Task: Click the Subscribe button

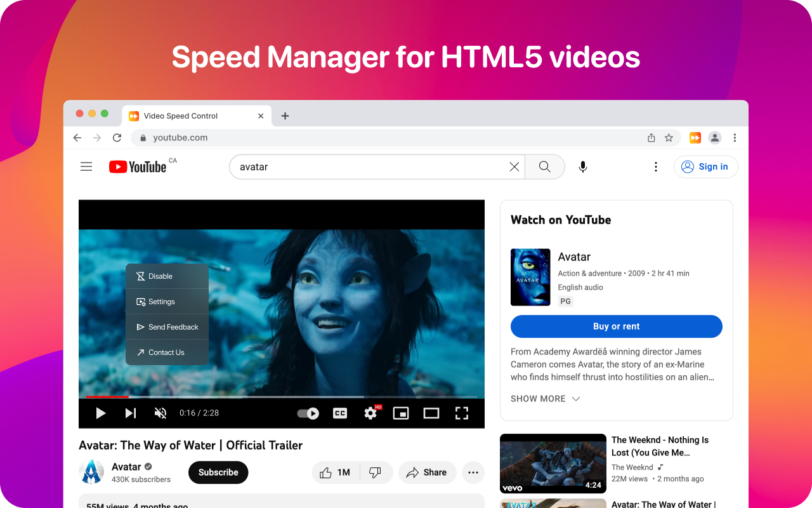Action: tap(218, 472)
